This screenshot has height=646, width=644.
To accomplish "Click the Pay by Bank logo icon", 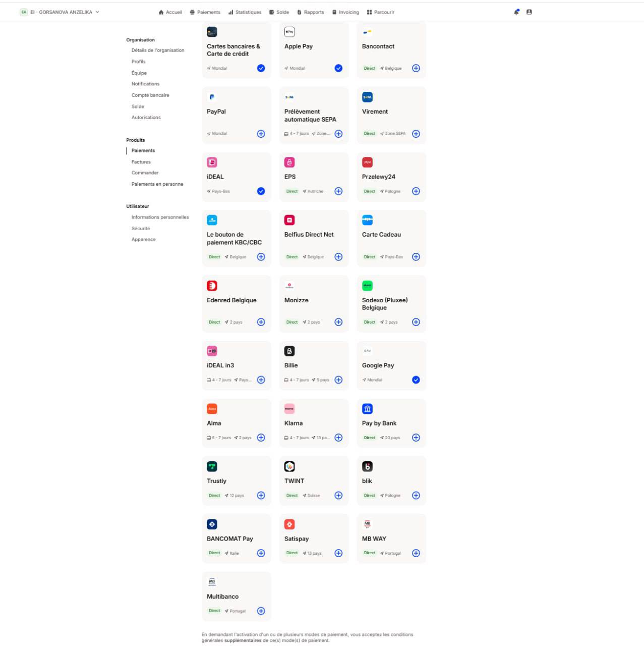I will (x=367, y=409).
